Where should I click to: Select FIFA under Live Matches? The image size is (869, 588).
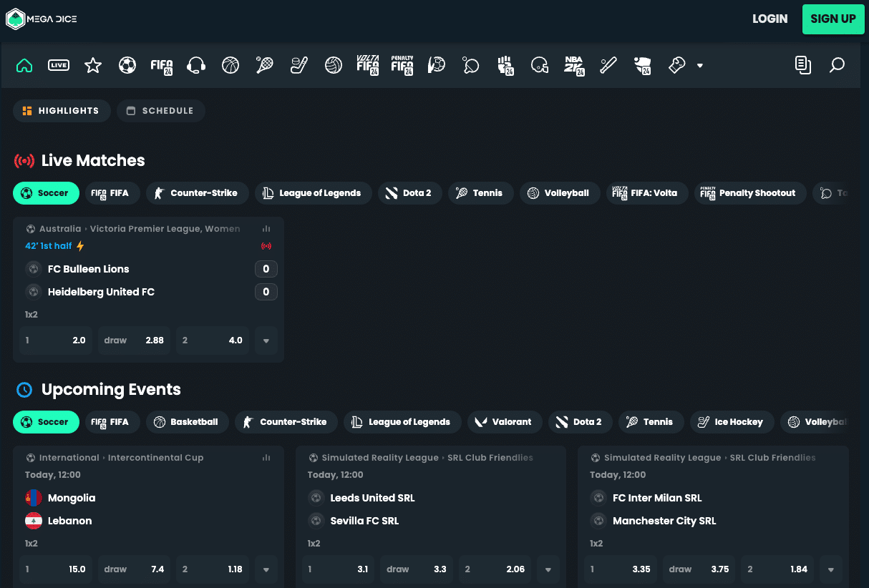pos(112,193)
